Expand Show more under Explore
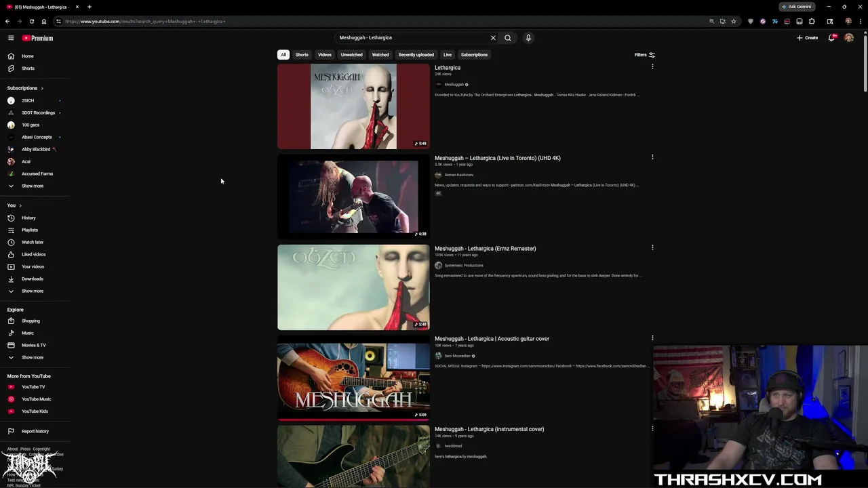The height and width of the screenshot is (488, 868). coord(32,357)
